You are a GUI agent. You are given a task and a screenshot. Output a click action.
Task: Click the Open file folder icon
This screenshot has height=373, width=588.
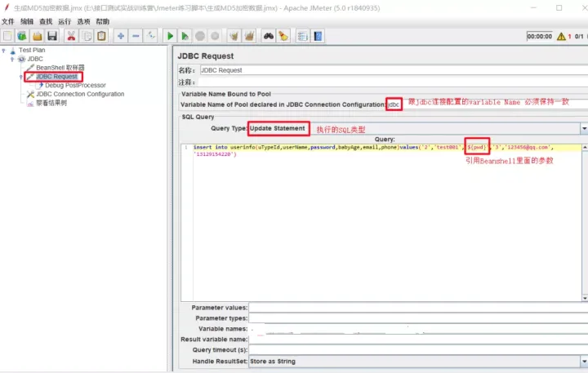[37, 37]
